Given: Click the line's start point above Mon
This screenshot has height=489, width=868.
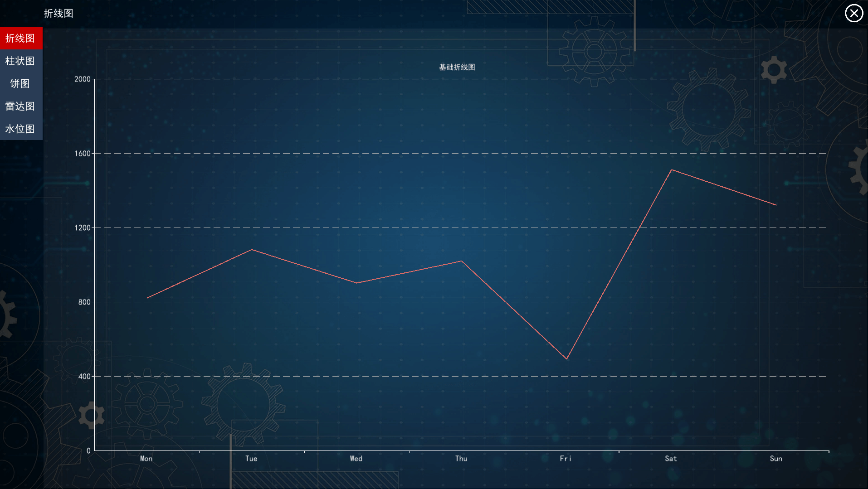Looking at the screenshot, I should point(147,298).
